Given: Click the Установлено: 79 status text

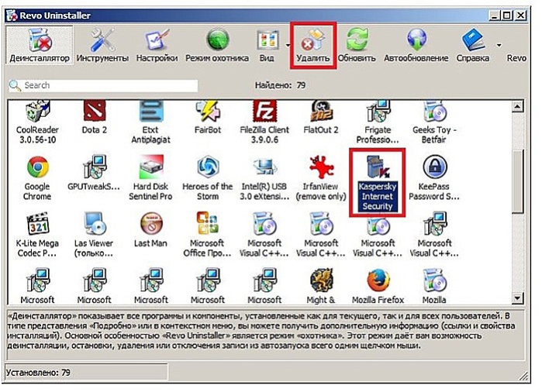Looking at the screenshot, I should coord(38,373).
